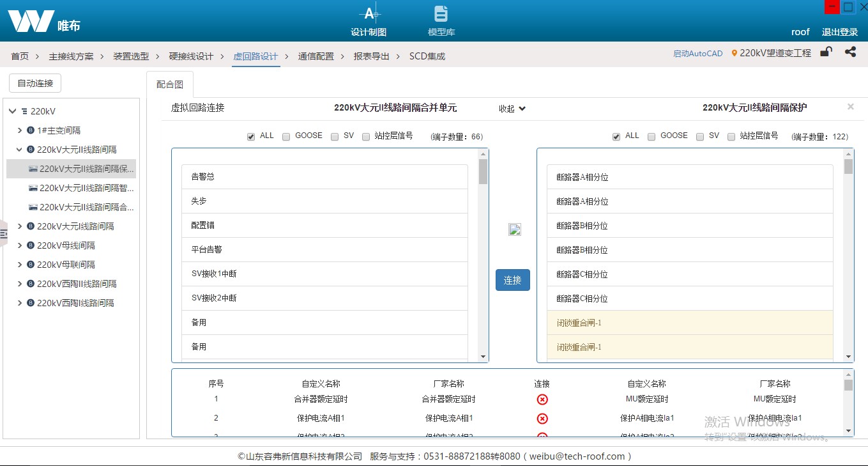Click the red disconnected icon in row 1

tap(542, 400)
